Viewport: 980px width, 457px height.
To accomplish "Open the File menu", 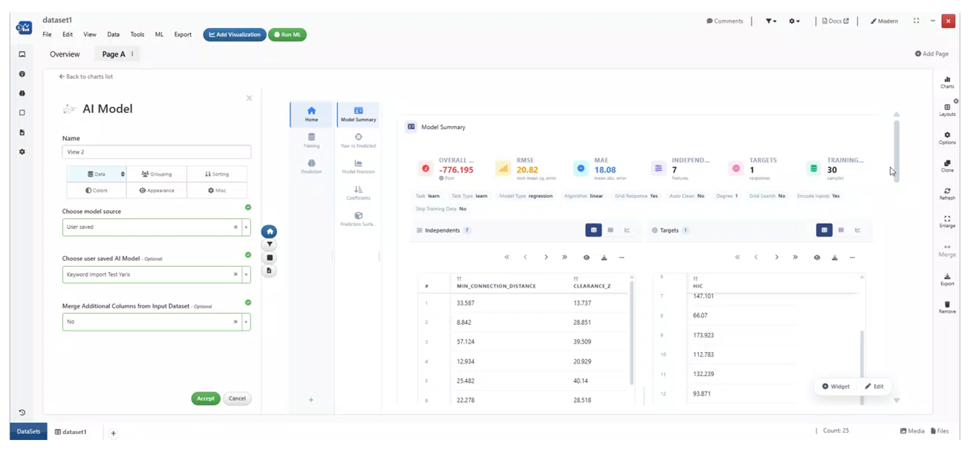I will pyautogui.click(x=47, y=35).
